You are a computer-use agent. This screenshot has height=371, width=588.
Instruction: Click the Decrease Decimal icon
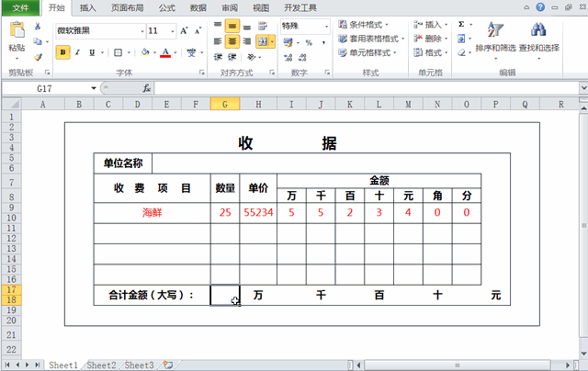pos(302,57)
